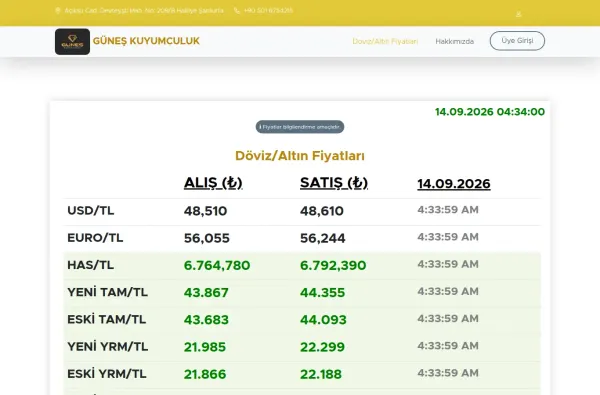
Task: Select the ESKİ YRM/TL row label
Action: 107,374
